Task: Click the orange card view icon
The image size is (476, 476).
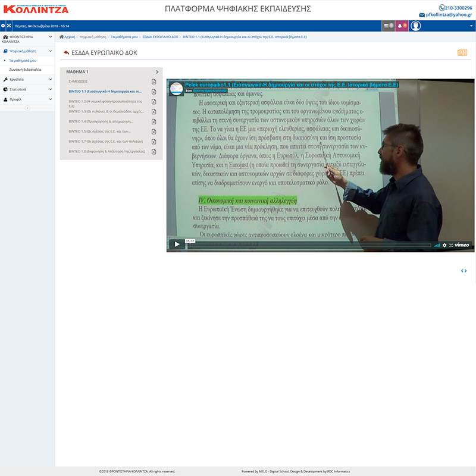Action: (x=462, y=52)
